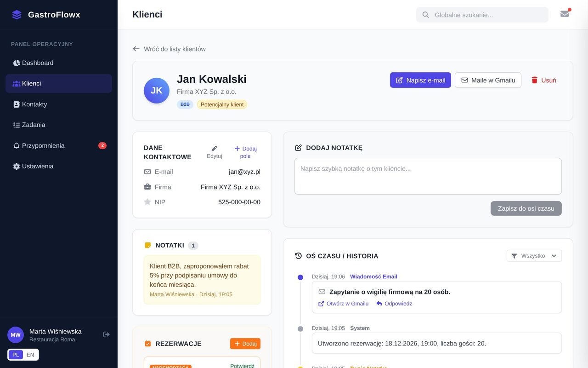Switch language to PL
Screen dimensions: 588x368
[16, 355]
